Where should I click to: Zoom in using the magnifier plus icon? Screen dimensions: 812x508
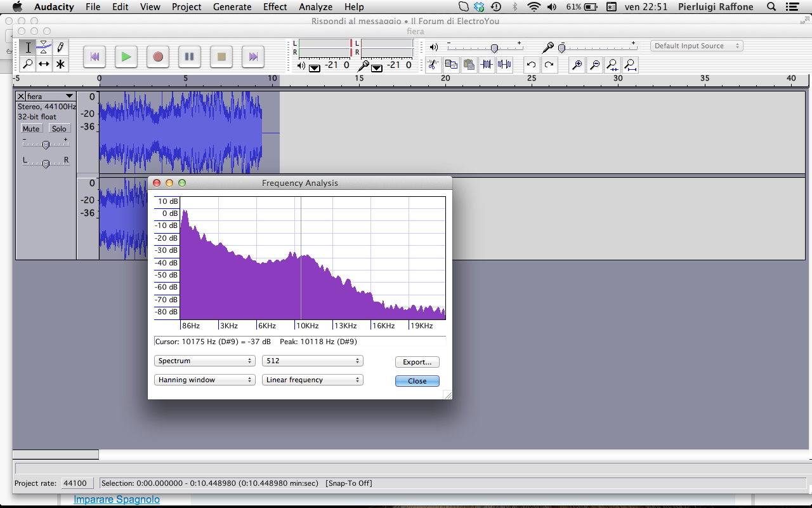[x=577, y=64]
